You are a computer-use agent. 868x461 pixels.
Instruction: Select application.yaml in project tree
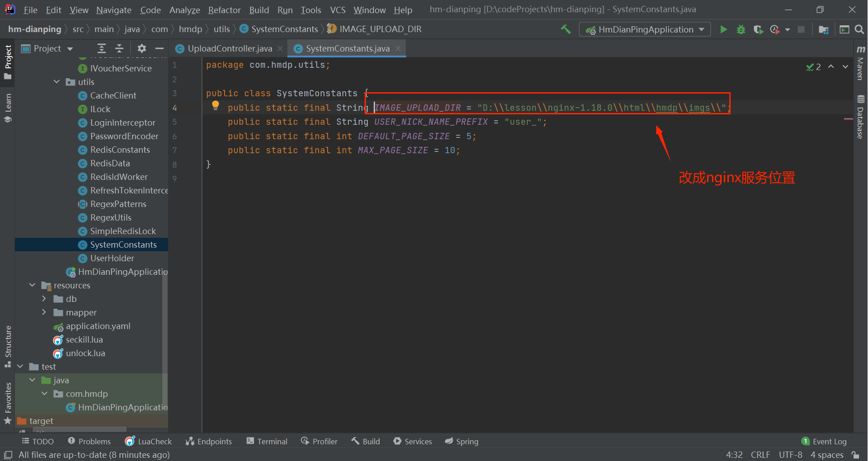[x=98, y=326]
